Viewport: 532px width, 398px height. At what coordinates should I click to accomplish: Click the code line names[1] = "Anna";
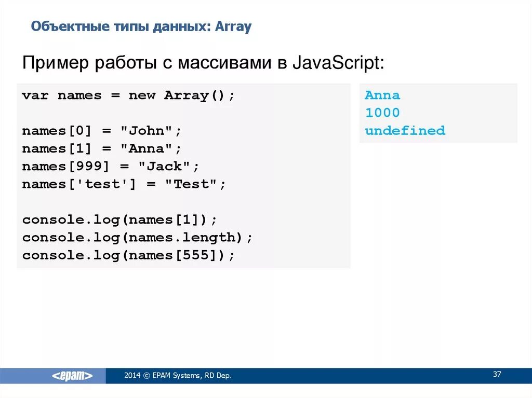pos(102,148)
